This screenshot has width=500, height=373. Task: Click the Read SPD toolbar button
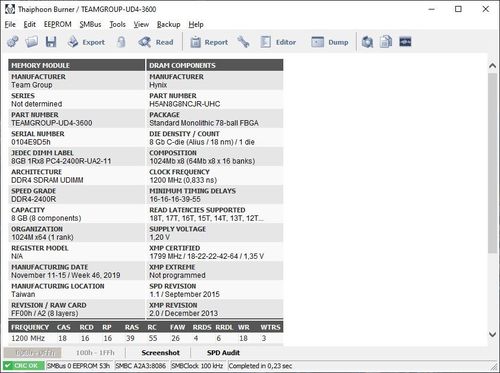pos(156,42)
